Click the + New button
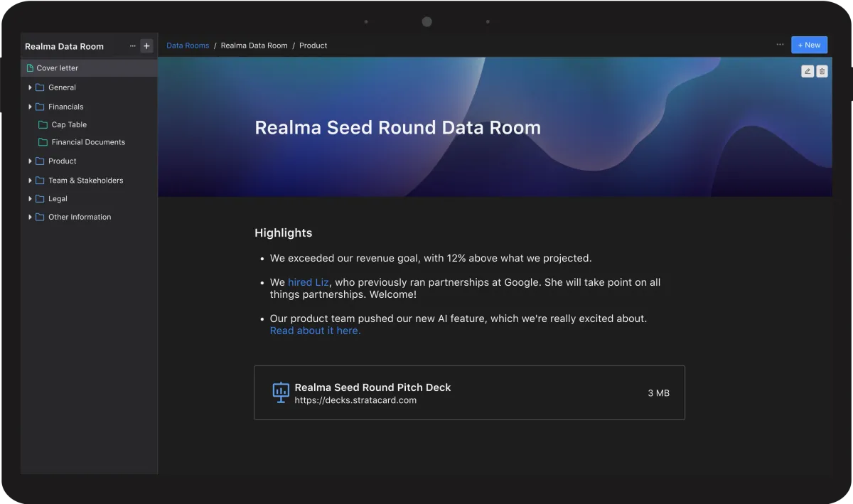The image size is (853, 504). click(809, 44)
